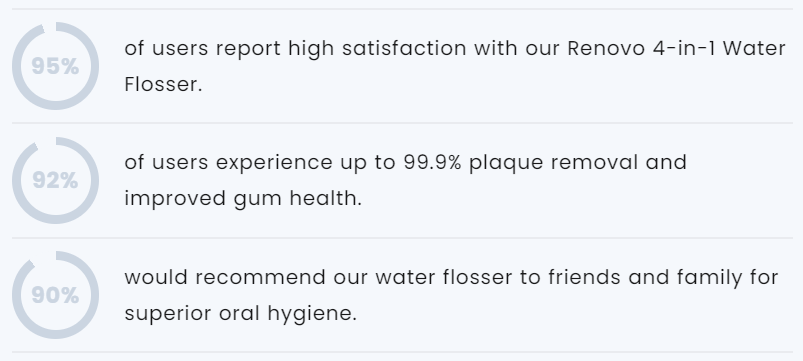
Task: Click the 'improved gum health.' text line
Action: tap(243, 199)
